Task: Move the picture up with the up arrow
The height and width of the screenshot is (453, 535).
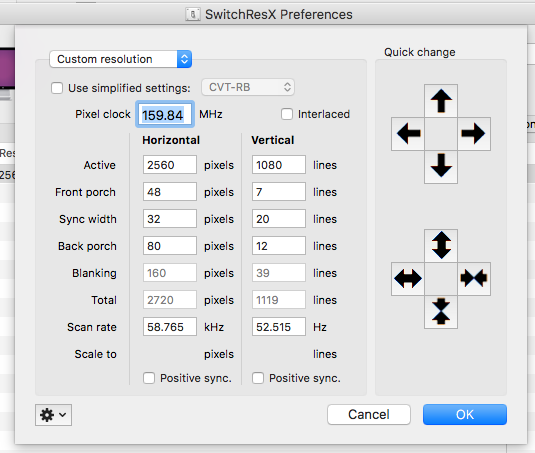Action: click(x=441, y=101)
